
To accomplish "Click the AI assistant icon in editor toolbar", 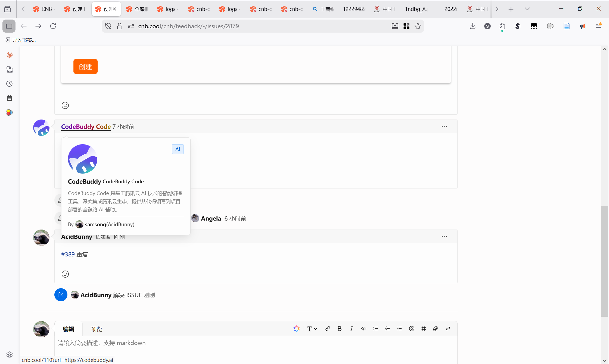I will tap(296, 329).
